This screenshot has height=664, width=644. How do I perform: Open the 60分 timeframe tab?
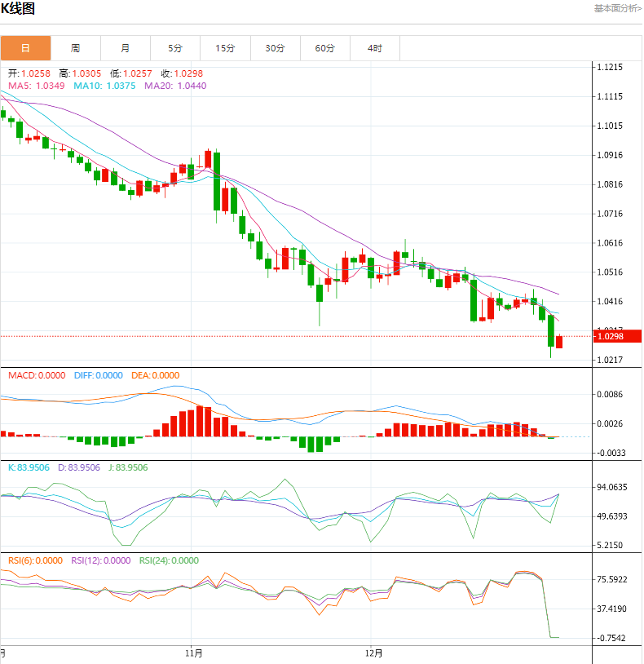325,48
